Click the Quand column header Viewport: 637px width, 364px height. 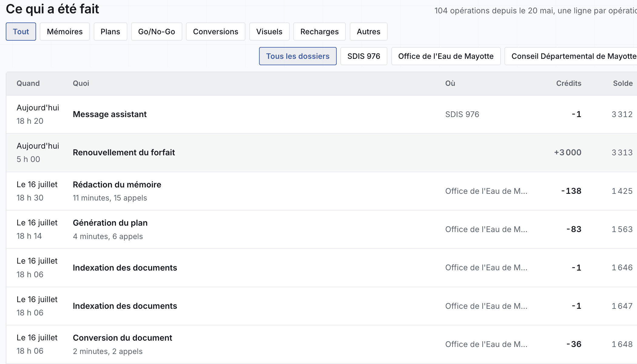pos(28,83)
